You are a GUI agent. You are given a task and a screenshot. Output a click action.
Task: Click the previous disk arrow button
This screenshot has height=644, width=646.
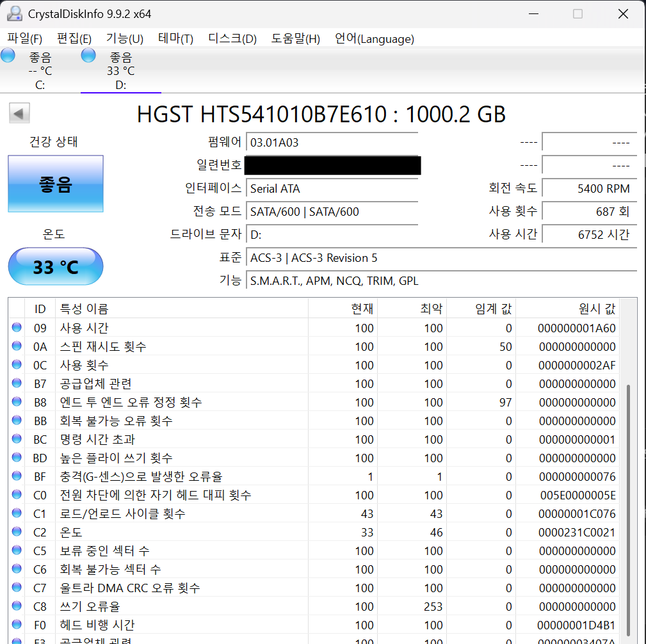click(x=19, y=113)
